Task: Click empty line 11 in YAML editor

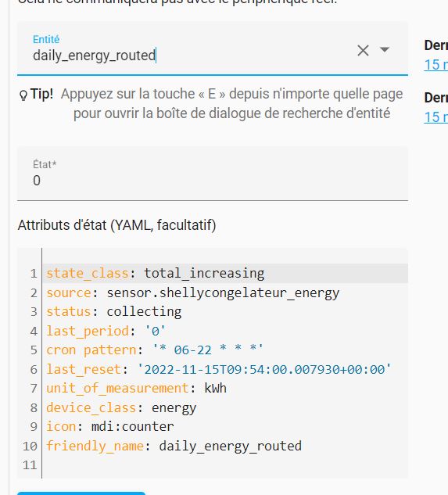Action: point(225,465)
